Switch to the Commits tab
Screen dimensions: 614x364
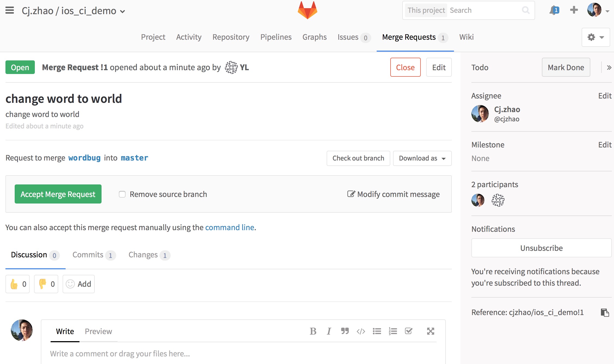coord(94,255)
